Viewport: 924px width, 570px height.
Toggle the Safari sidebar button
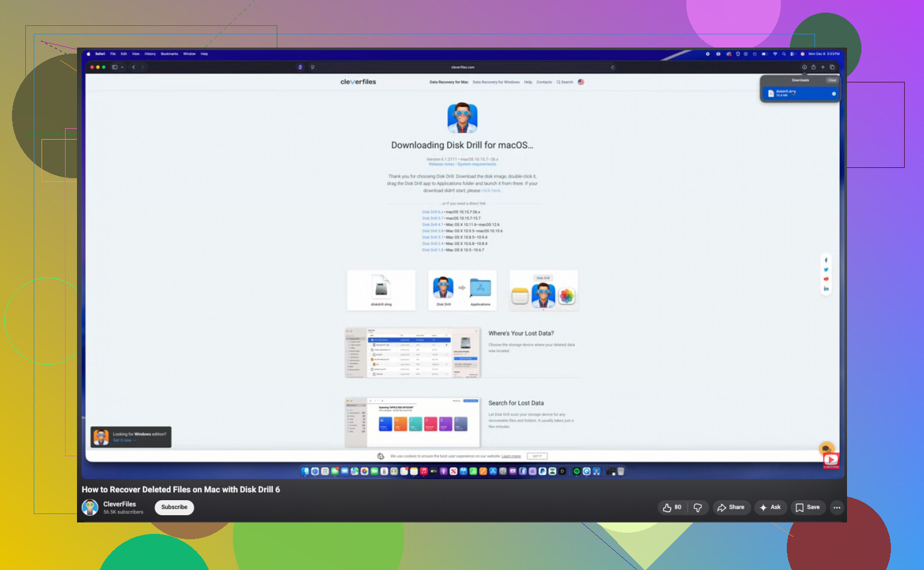[114, 67]
